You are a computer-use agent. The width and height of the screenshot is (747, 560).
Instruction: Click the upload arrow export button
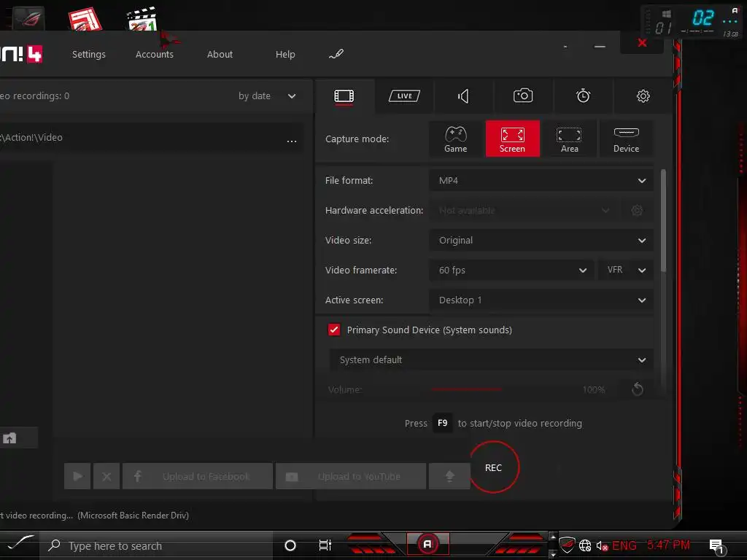[449, 476]
